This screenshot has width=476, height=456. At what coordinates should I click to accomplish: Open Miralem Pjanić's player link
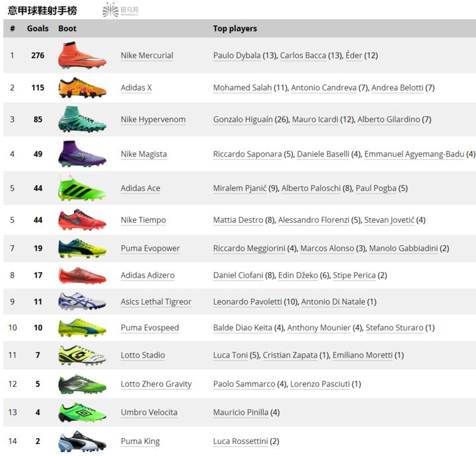pos(240,188)
